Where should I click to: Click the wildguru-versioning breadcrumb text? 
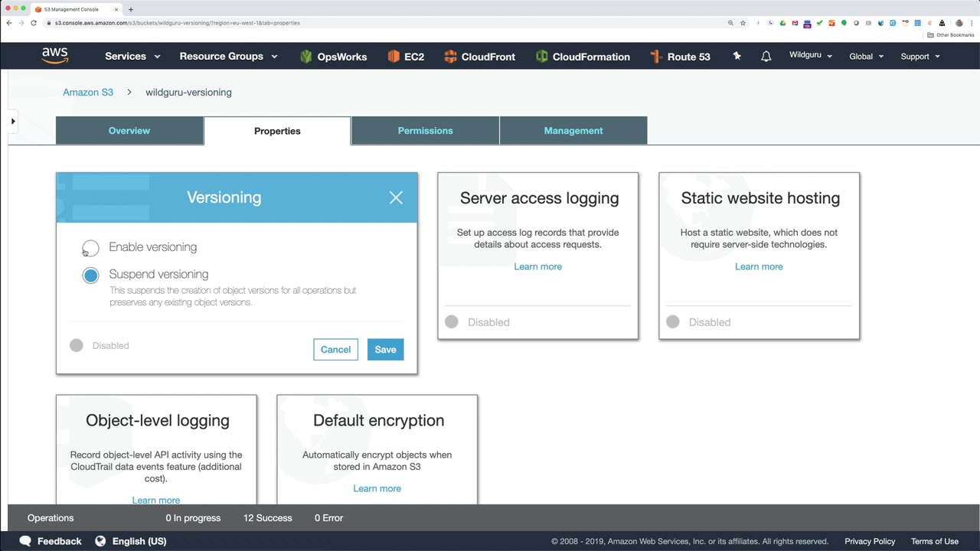tap(188, 93)
